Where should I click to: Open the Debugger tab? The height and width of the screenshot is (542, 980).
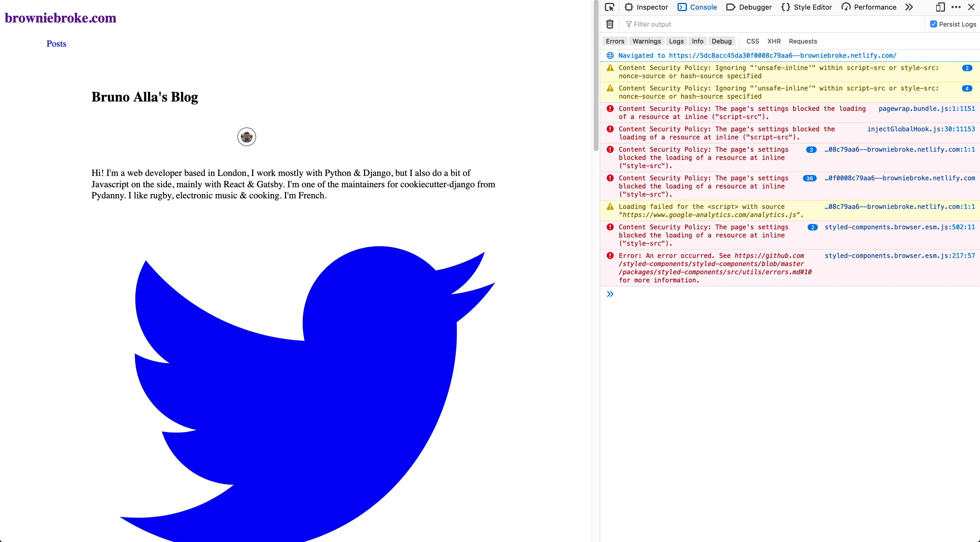coord(749,7)
